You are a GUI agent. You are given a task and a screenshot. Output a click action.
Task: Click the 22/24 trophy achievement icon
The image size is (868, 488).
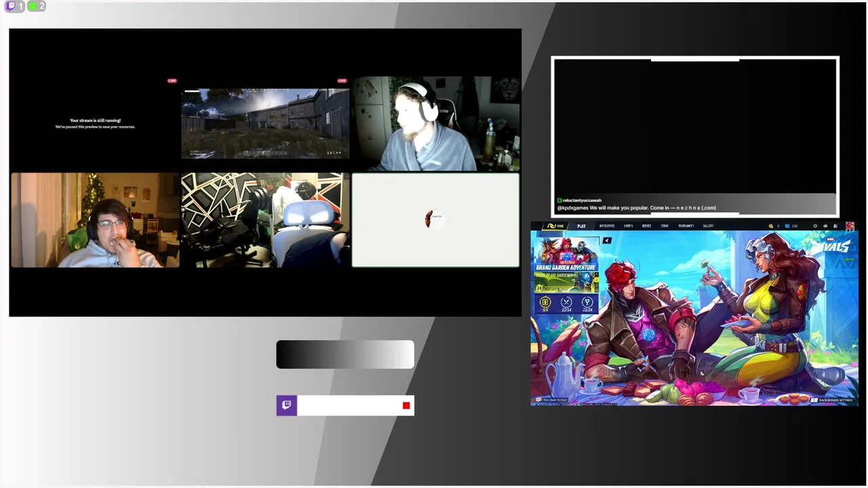(587, 304)
